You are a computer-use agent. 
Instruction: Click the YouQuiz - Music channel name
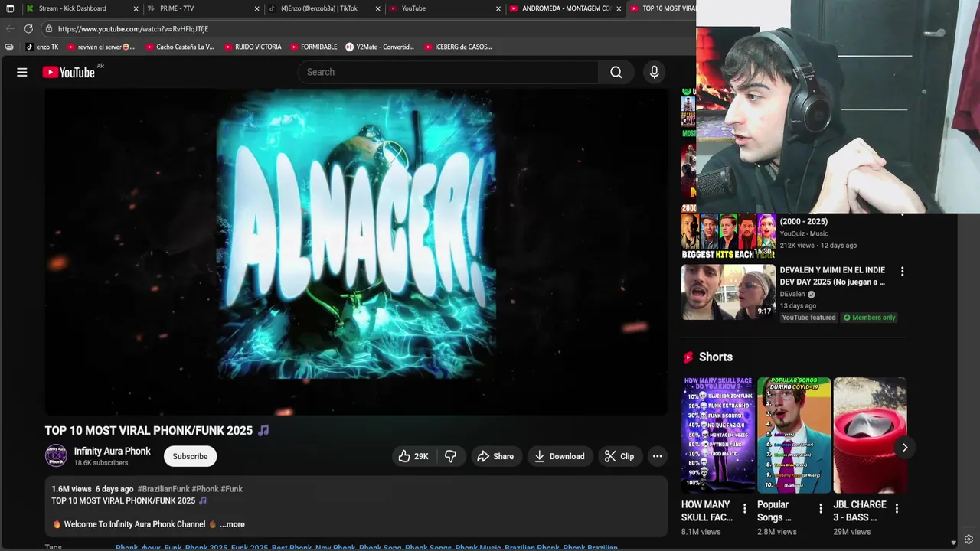804,233
